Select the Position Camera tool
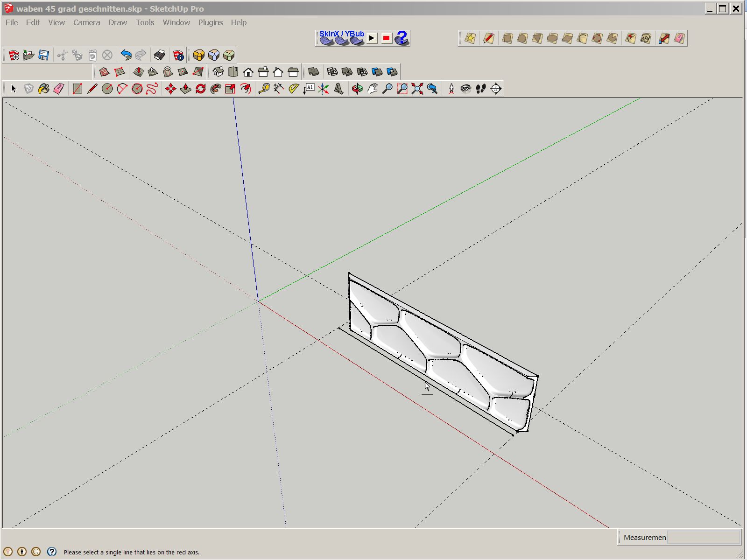The width and height of the screenshot is (747, 560). (451, 89)
